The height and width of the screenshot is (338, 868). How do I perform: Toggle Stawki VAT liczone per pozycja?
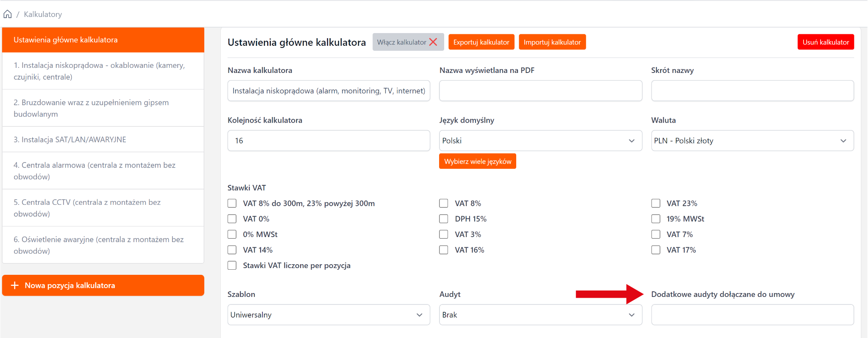click(232, 265)
